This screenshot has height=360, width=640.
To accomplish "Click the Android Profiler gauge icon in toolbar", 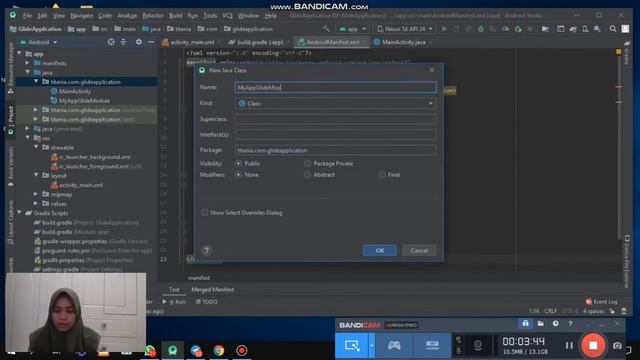I will coord(505,29).
